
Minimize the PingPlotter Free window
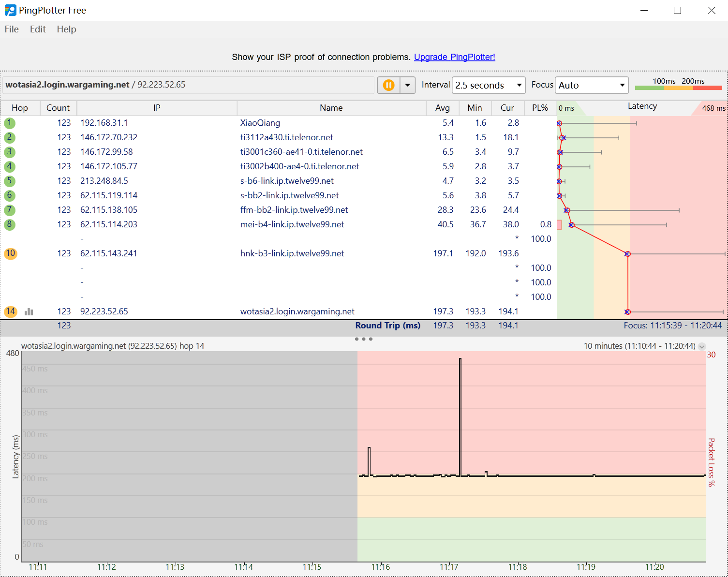pyautogui.click(x=644, y=10)
